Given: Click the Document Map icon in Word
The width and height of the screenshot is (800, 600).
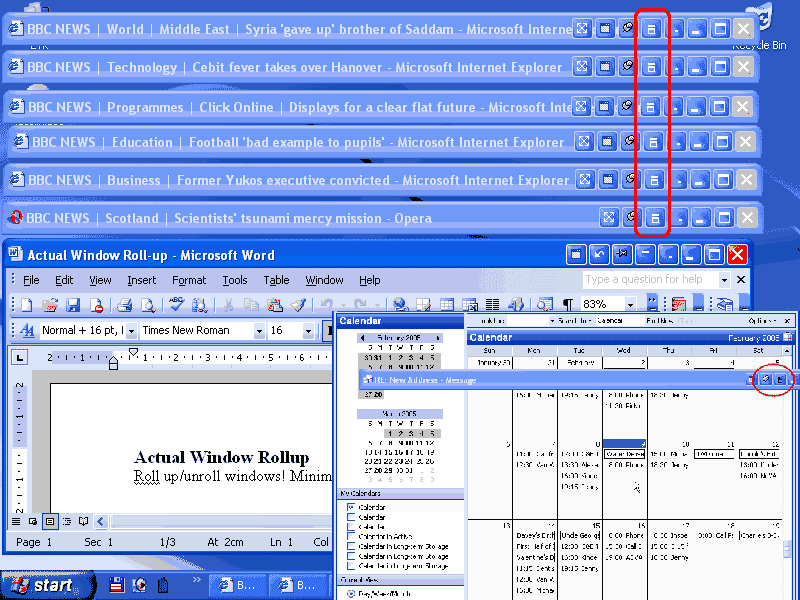Looking at the screenshot, I should [x=544, y=305].
